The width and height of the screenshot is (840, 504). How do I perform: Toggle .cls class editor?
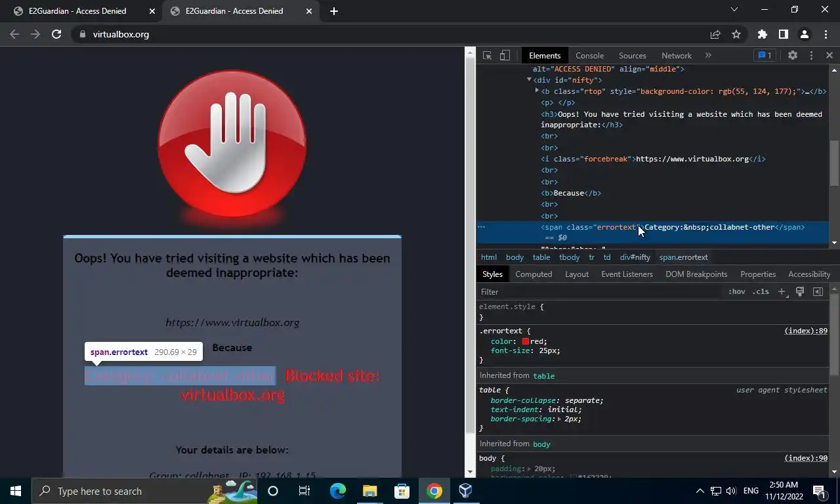tap(761, 292)
